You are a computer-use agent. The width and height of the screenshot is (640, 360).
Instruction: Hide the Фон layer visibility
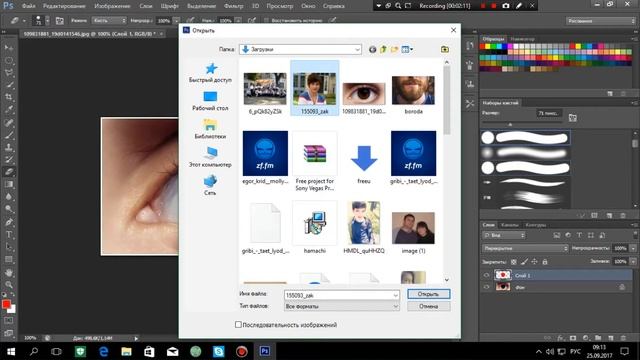pos(486,287)
